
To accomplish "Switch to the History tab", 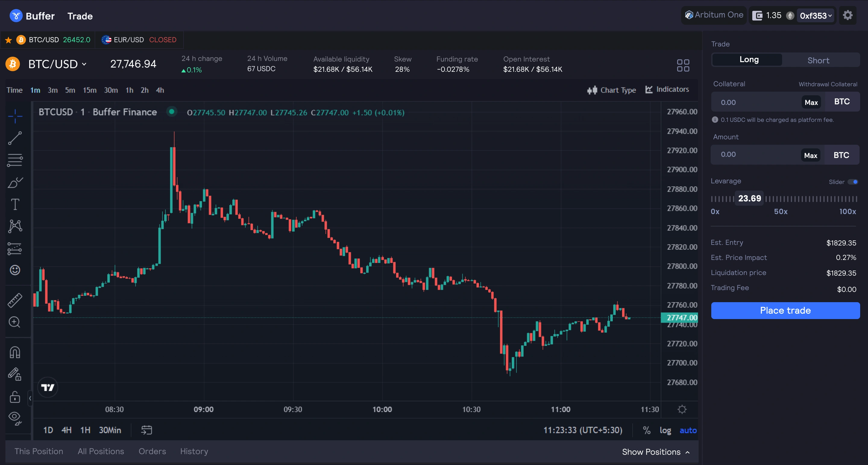I will 194,451.
